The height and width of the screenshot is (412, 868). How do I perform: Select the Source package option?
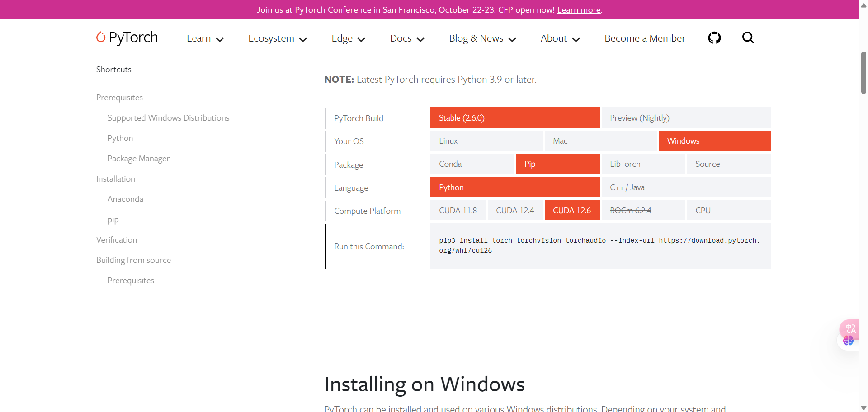coord(729,164)
